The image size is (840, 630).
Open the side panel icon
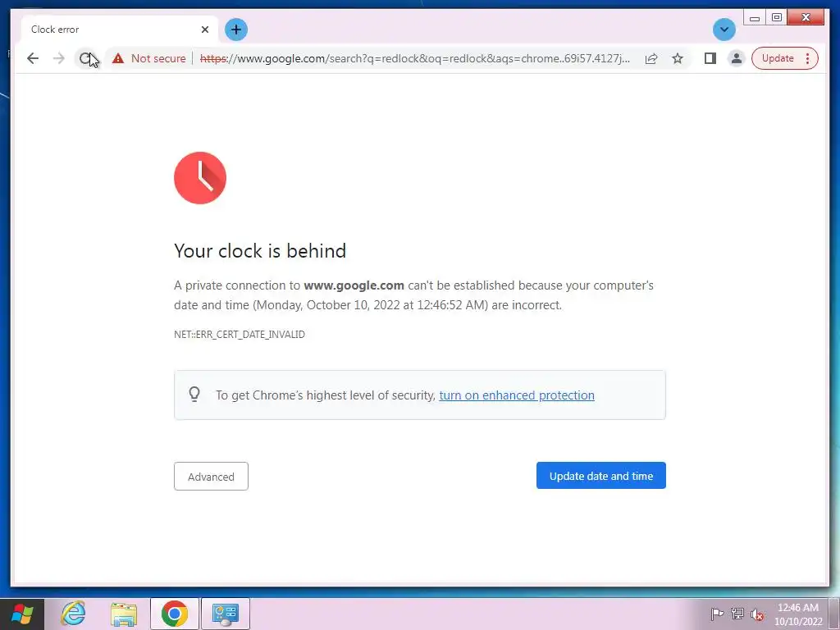tap(710, 58)
